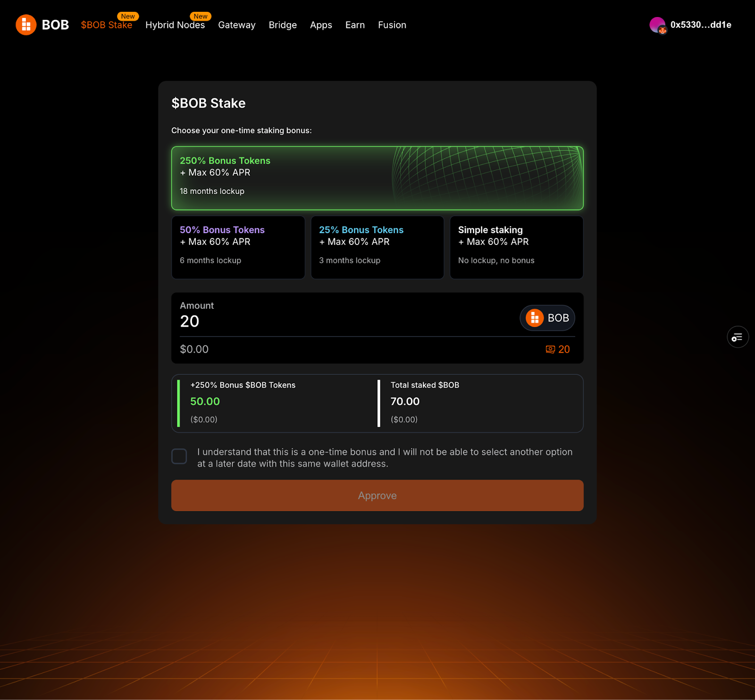This screenshot has height=700, width=755.
Task: Choose Simple staking with no lockup
Action: point(517,247)
